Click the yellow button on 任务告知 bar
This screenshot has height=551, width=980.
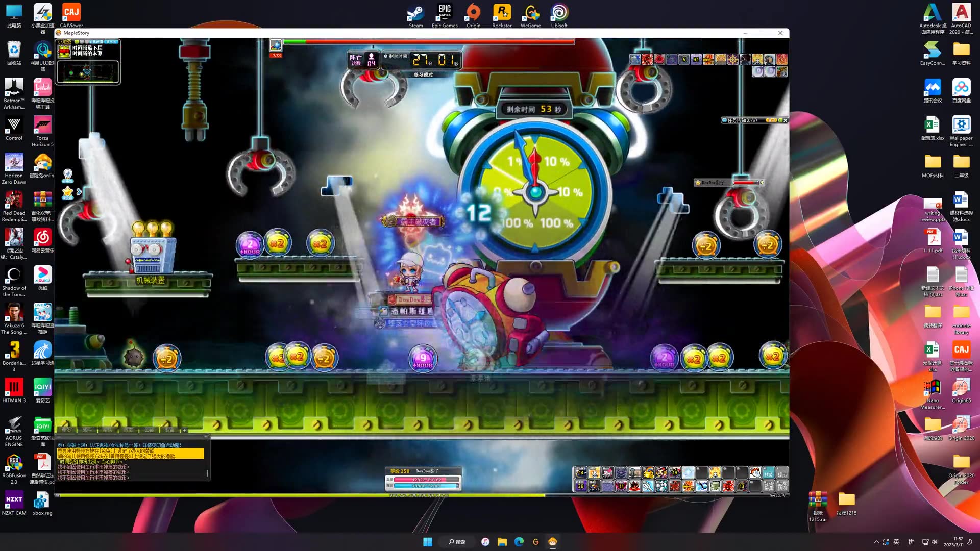click(x=771, y=120)
